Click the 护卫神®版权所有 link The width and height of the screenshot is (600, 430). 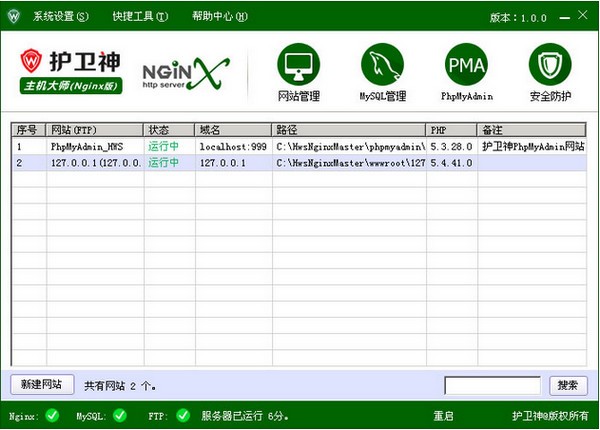point(550,416)
